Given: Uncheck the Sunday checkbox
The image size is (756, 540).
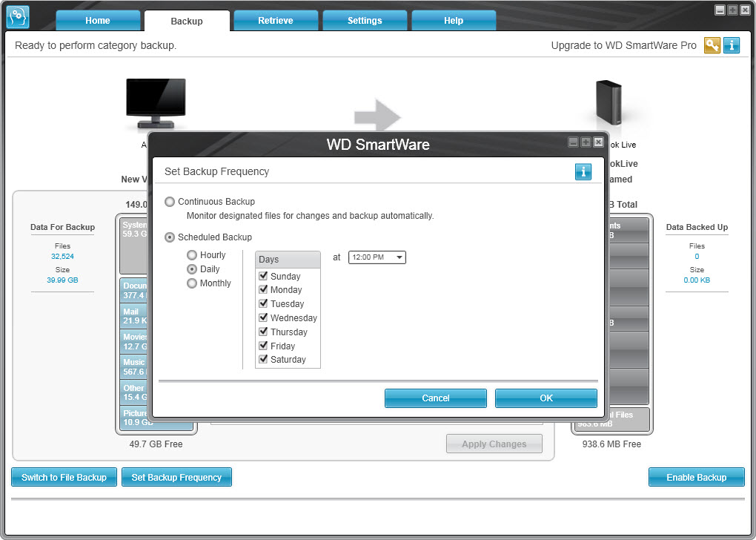Looking at the screenshot, I should click(263, 276).
